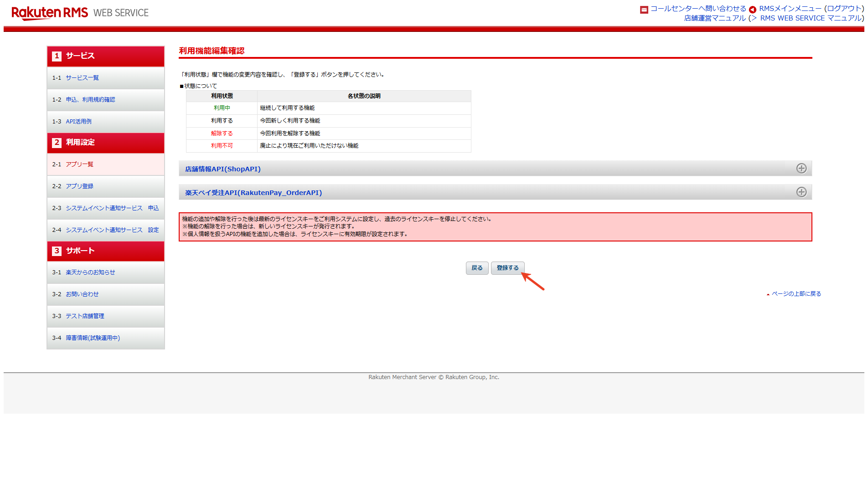
Task: Click the サポート section header
Action: (106, 251)
